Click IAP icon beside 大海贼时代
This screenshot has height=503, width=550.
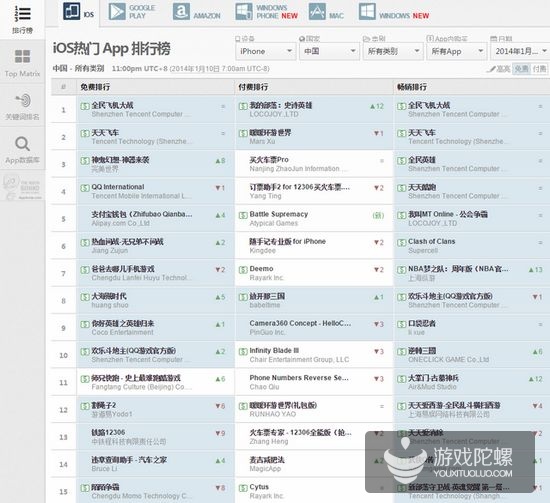[85, 297]
